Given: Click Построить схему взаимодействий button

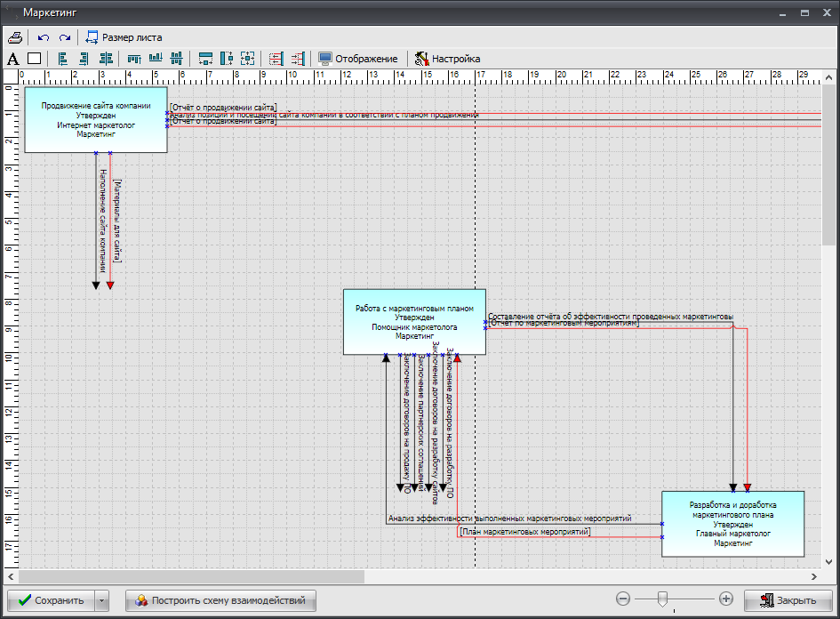Looking at the screenshot, I should pos(220,600).
